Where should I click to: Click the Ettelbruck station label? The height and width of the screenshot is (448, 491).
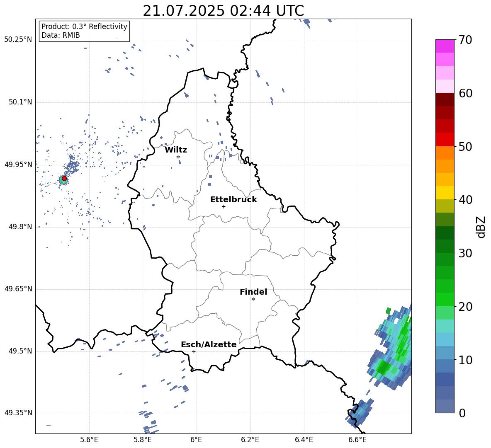pos(233,200)
